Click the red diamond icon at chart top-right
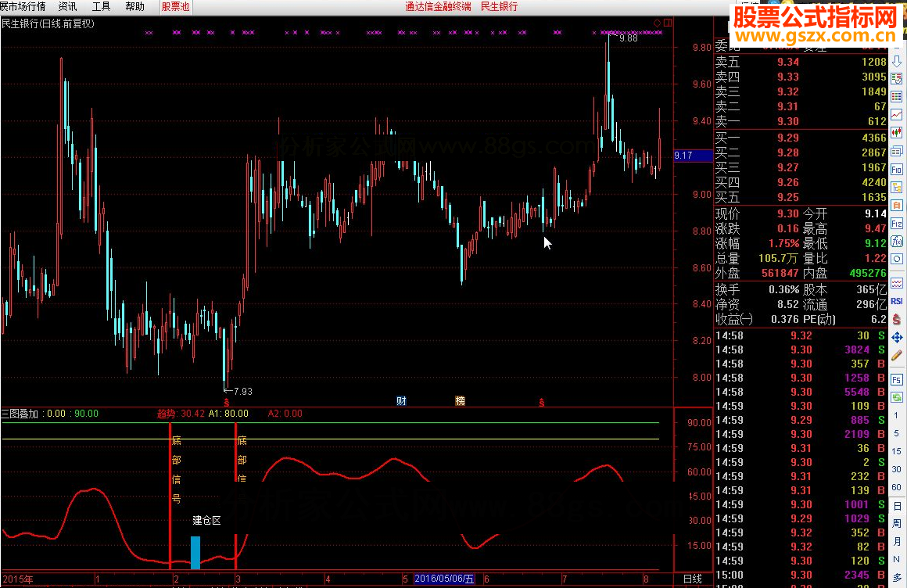The height and width of the screenshot is (588, 907). click(x=657, y=23)
